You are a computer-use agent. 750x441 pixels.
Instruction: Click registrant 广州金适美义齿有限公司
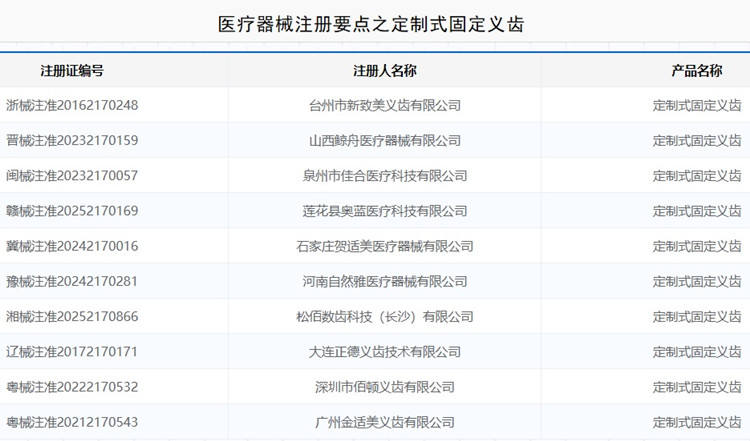(385, 422)
